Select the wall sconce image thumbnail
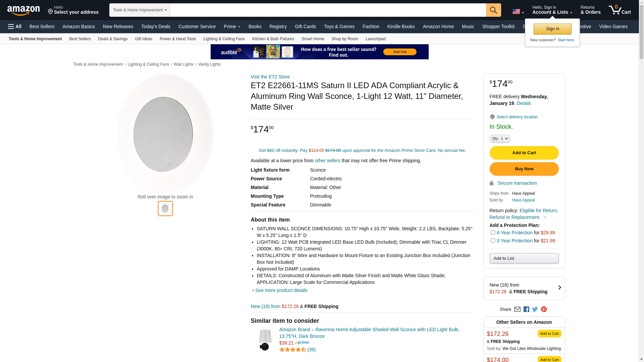The image size is (644, 362). click(x=165, y=208)
